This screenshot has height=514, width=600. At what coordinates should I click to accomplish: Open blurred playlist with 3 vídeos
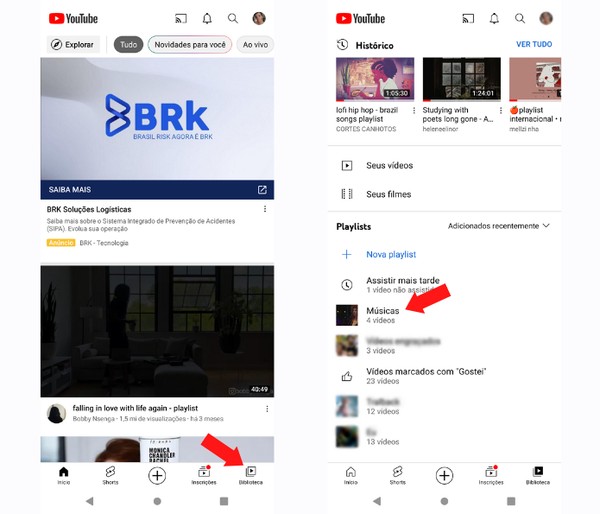(445, 345)
